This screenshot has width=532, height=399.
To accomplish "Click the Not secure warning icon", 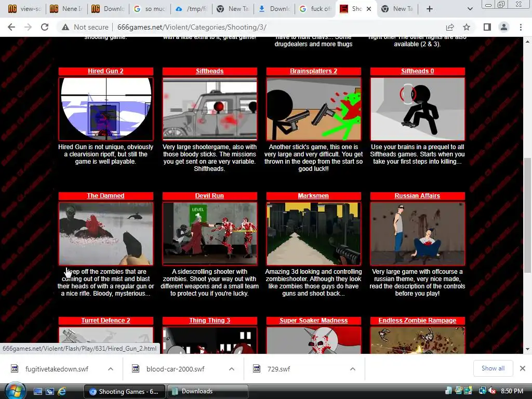I will (x=65, y=27).
